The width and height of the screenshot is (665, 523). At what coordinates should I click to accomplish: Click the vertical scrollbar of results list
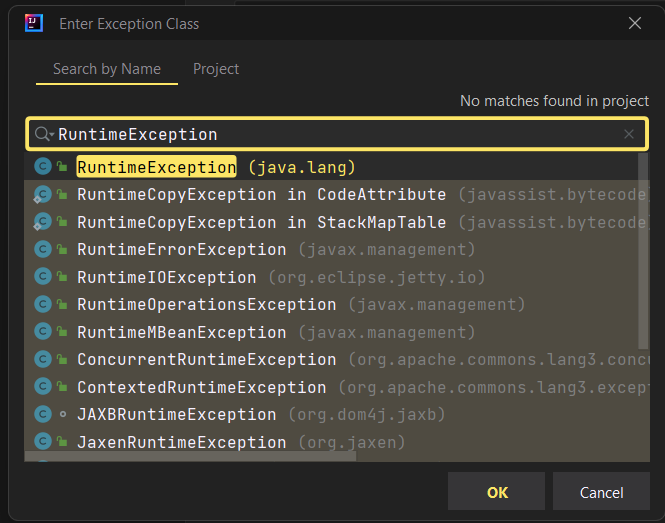pos(643,251)
